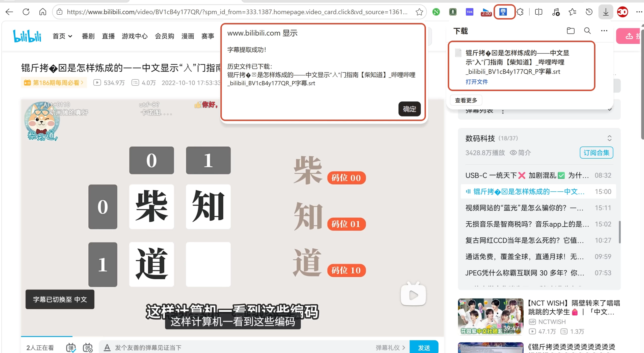Open the extensions puzzle menu
644x353 pixels.
click(520, 12)
